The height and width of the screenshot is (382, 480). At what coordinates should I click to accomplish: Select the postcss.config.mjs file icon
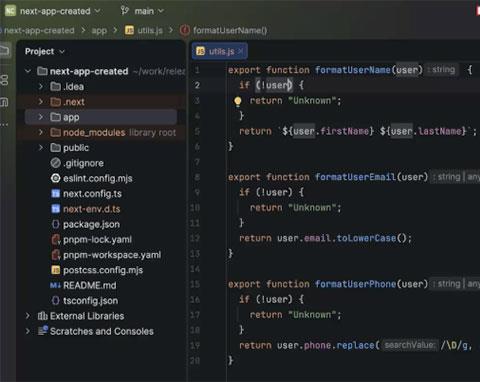point(55,270)
